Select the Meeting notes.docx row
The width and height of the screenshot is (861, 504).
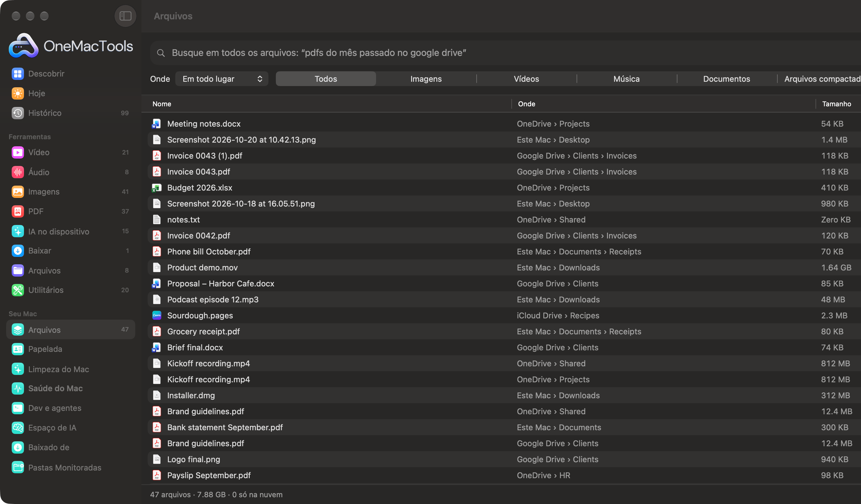click(504, 124)
